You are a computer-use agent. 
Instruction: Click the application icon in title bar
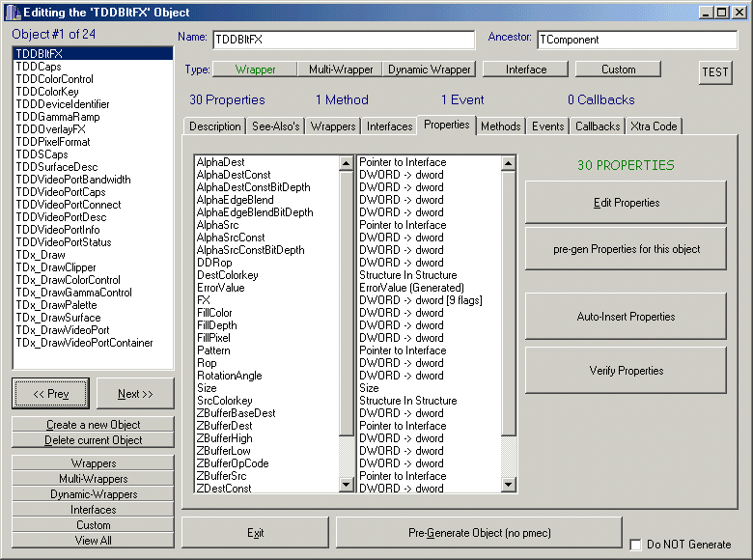(x=12, y=12)
